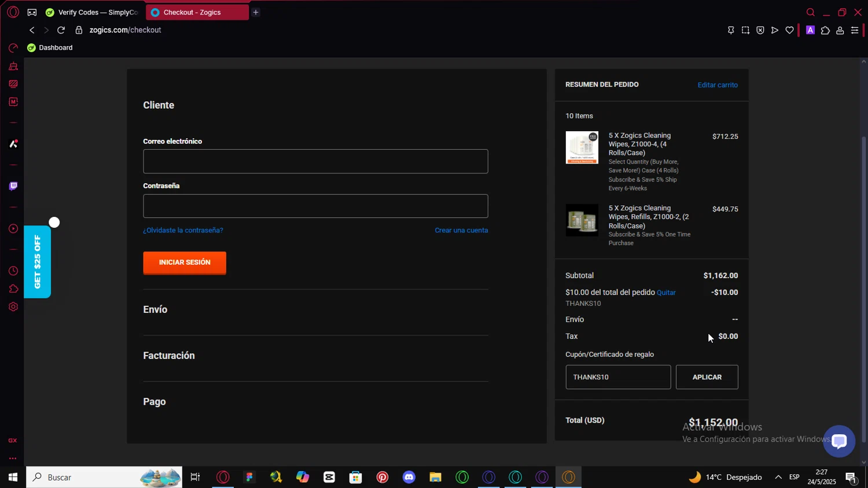
Task: Open the live chat bubble icon
Action: click(x=839, y=441)
